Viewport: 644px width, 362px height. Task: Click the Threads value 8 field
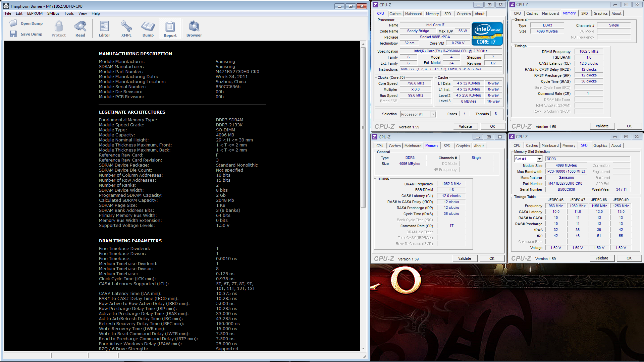(x=495, y=114)
